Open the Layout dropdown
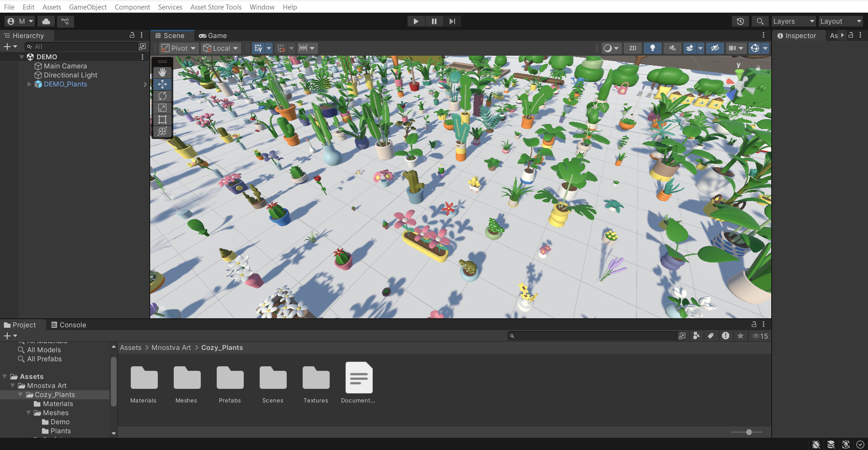868x450 pixels. (x=841, y=21)
